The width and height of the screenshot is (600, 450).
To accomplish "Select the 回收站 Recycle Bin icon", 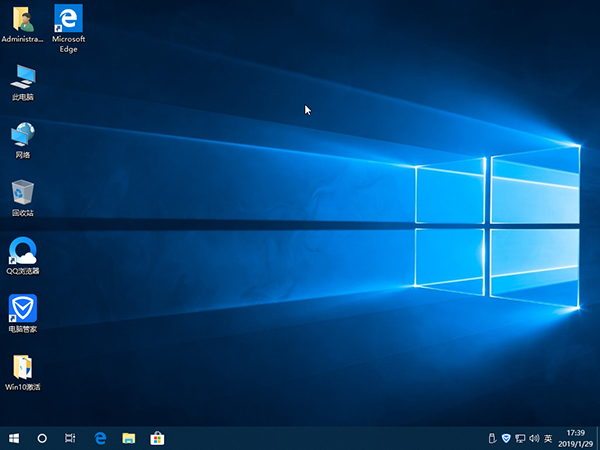I will (x=23, y=198).
